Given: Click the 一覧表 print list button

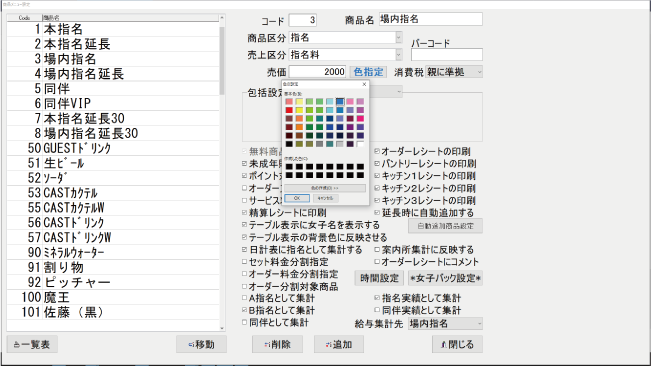Looking at the screenshot, I should [x=32, y=344].
